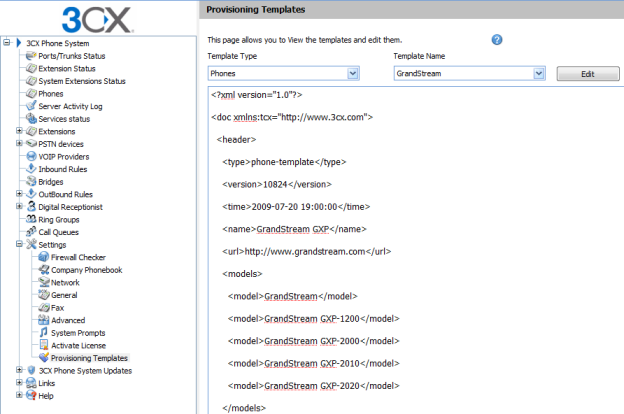Viewport: 624px width, 414px height.
Task: Expand the Links tree node
Action: coord(19,383)
